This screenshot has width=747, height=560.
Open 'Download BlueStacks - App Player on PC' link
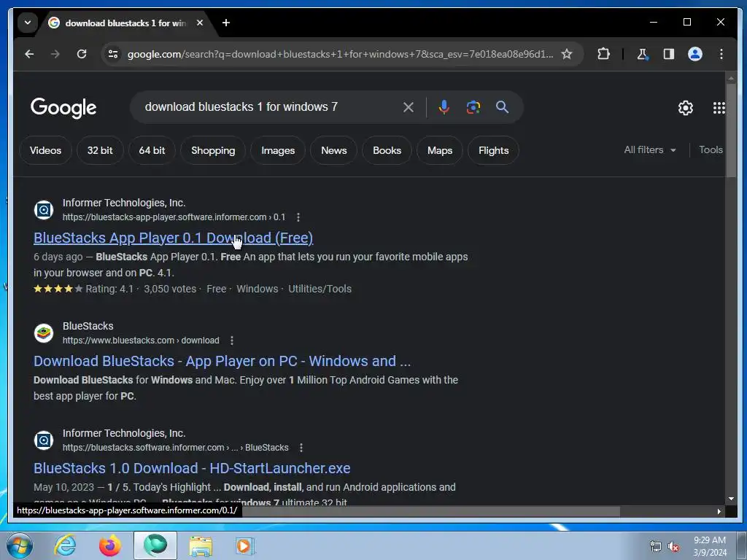pos(222,361)
